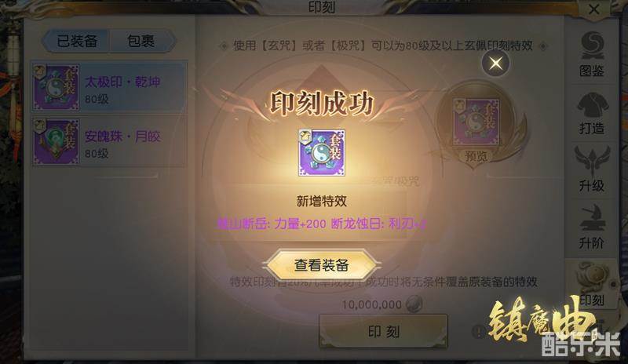Select 太极印·乾坤 item in list
The image size is (628, 364).
pyautogui.click(x=109, y=87)
